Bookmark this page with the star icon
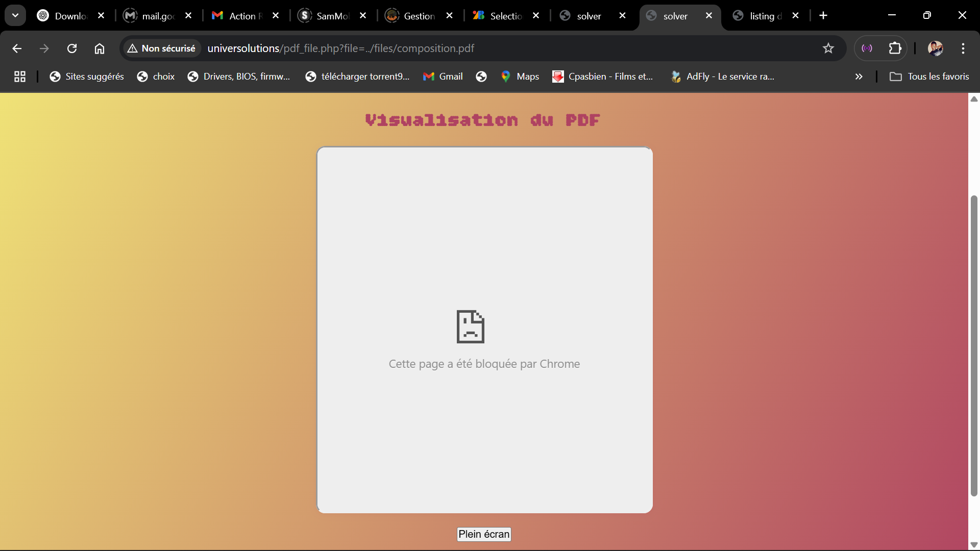 [x=828, y=48]
